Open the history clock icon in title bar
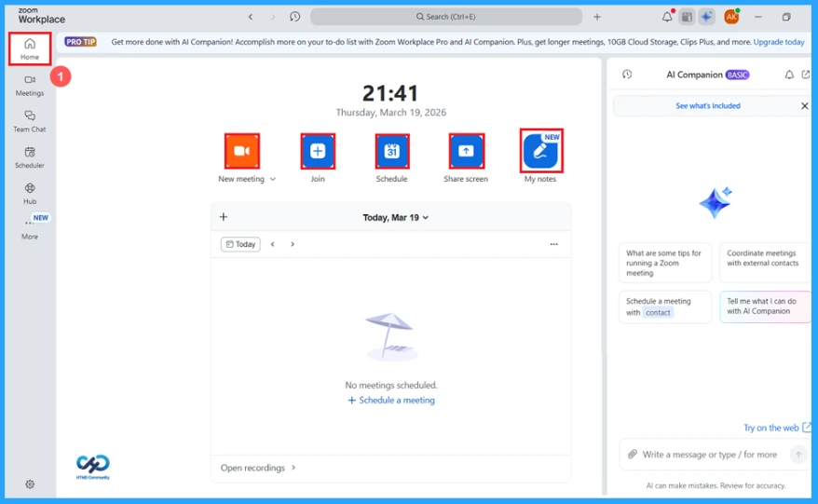 [x=294, y=17]
